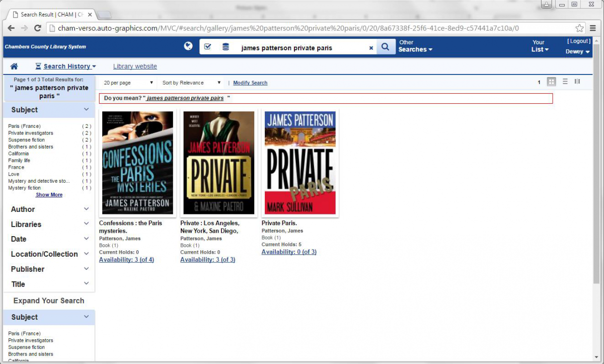Filter by subject Love
The width and height of the screenshot is (604, 364).
point(14,174)
